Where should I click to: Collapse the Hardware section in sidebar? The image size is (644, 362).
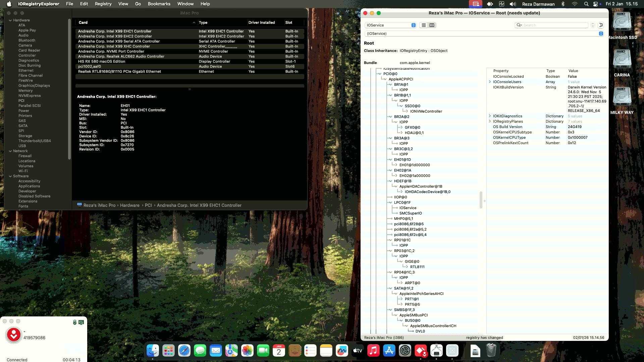pos(10,20)
